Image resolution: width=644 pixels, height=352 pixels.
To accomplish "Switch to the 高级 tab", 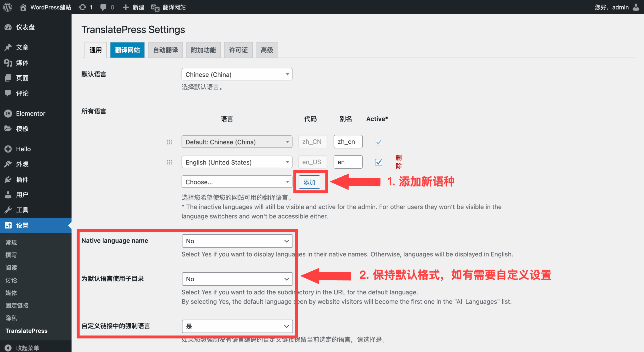I will (x=267, y=50).
